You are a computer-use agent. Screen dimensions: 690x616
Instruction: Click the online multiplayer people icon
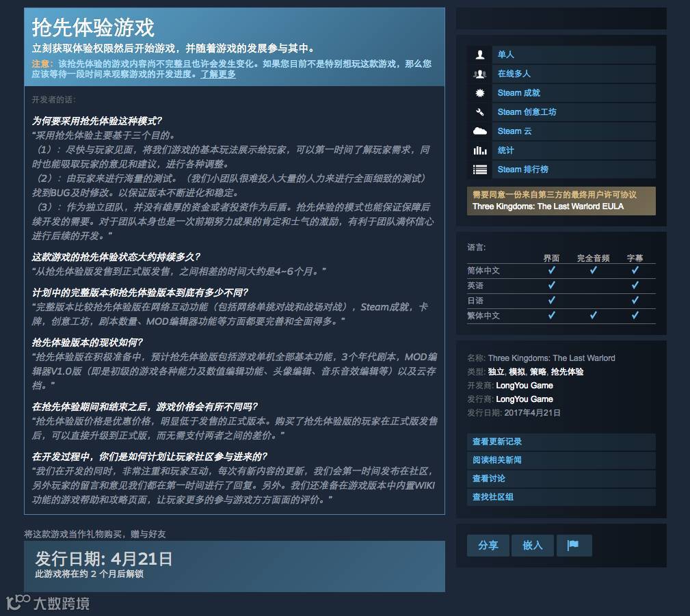[479, 74]
